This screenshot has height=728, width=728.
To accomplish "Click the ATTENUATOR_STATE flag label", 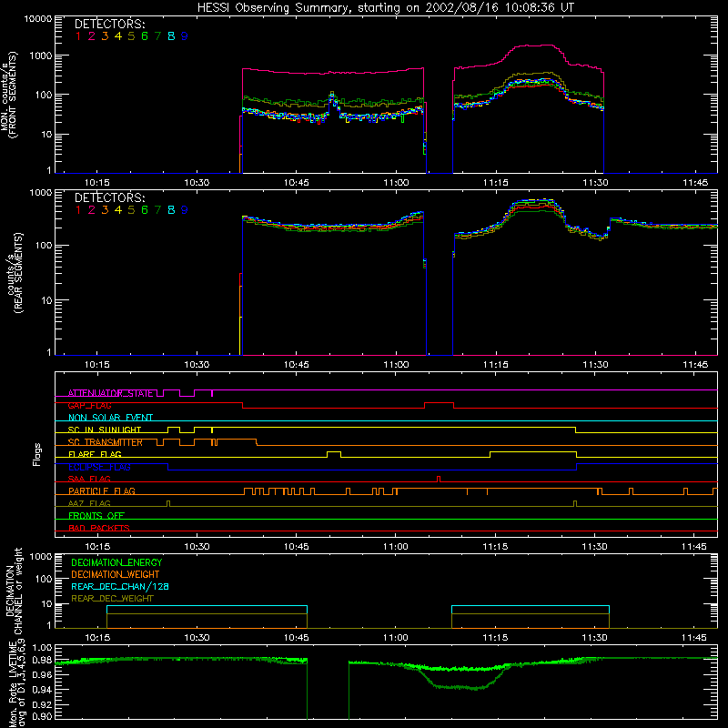I will (x=110, y=393).
